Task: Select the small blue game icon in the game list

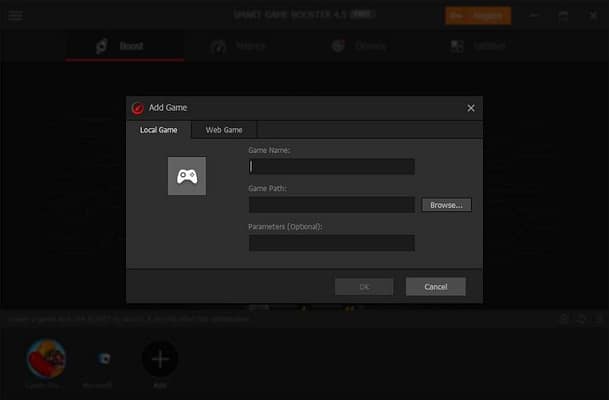Action: (103, 358)
